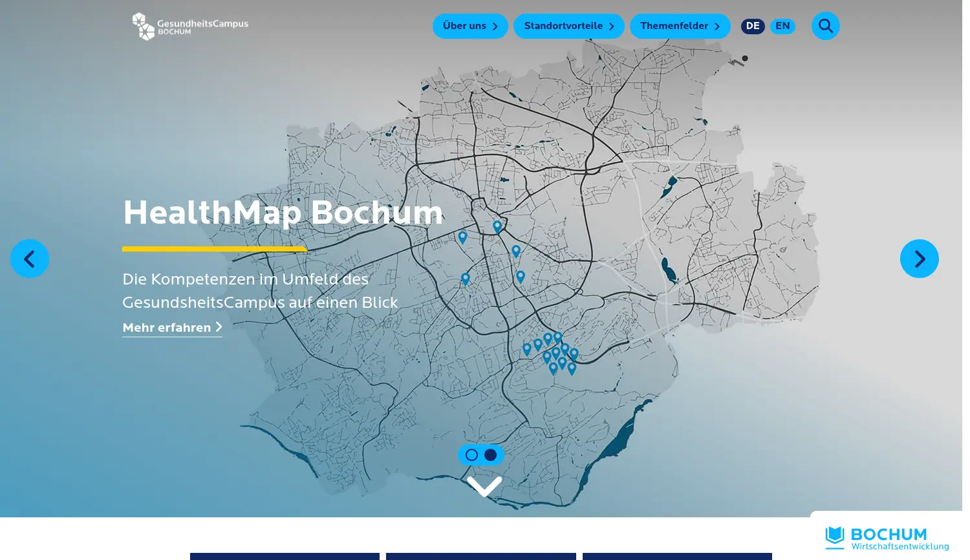Click the leftmost map pin near the title
Screen dimensions: 970x560
[x=462, y=237]
